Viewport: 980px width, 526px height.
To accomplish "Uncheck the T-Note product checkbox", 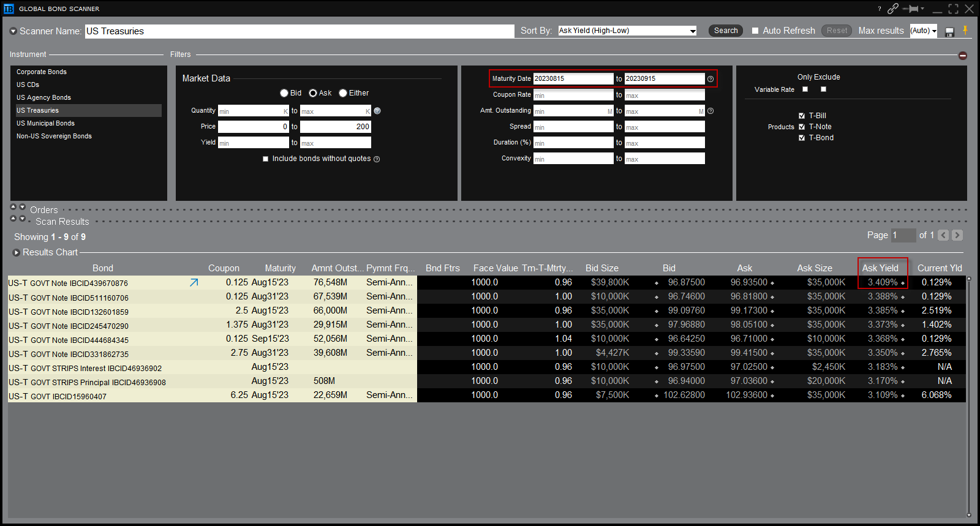I will [x=802, y=127].
